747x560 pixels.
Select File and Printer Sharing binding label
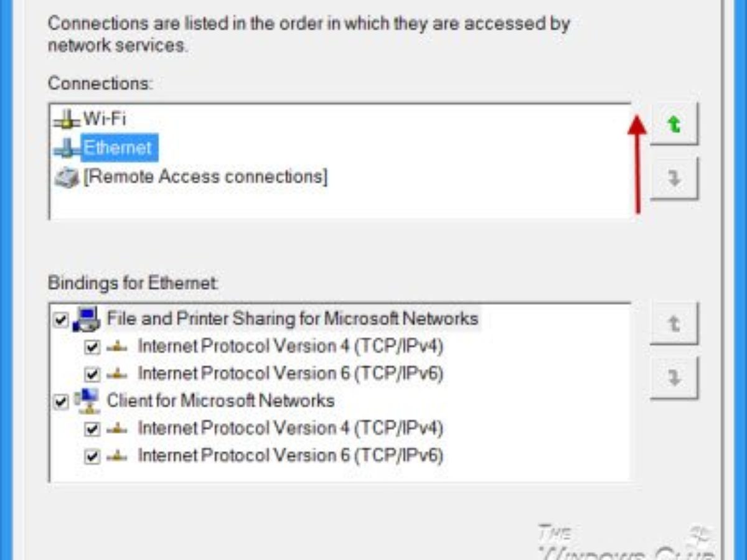(293, 319)
